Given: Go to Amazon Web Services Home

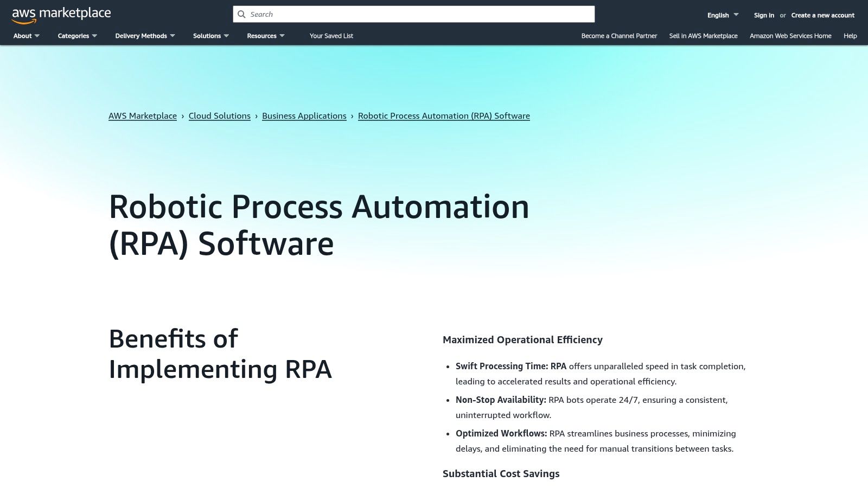Looking at the screenshot, I should pyautogui.click(x=790, y=36).
